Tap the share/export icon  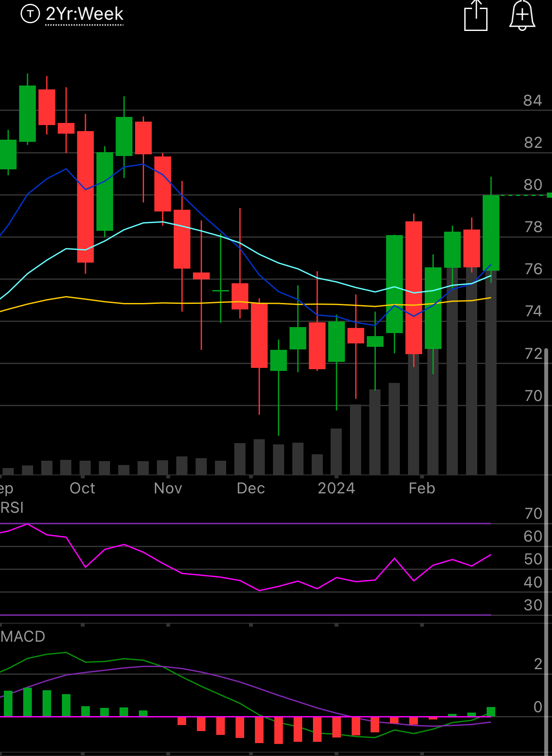[476, 15]
